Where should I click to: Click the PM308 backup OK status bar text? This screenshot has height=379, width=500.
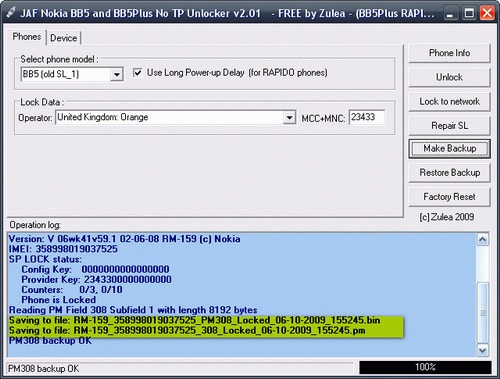(44, 369)
